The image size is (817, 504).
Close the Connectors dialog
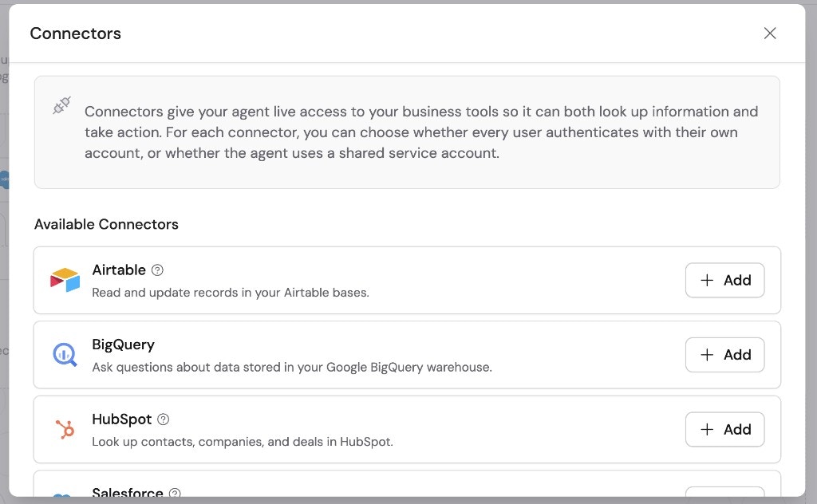[769, 33]
